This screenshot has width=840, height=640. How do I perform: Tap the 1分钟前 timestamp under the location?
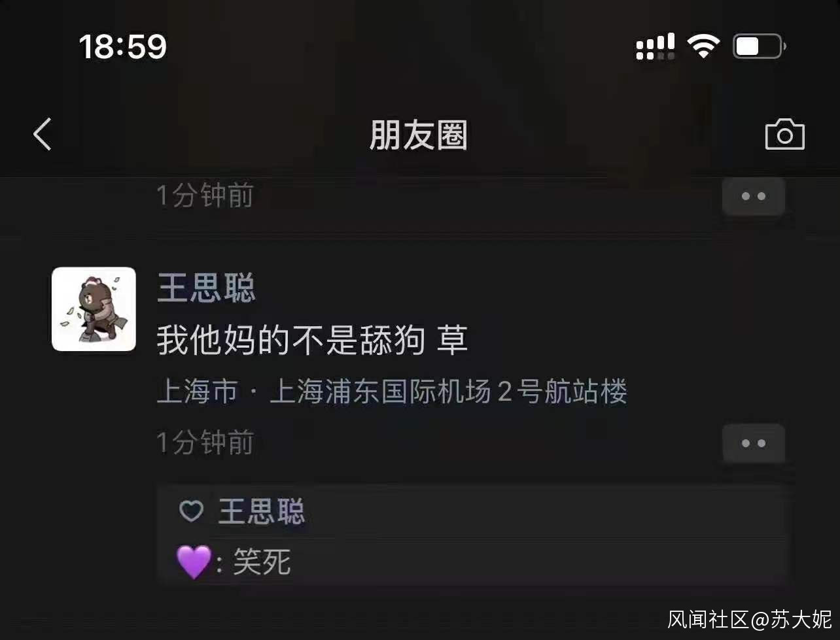pos(205,443)
